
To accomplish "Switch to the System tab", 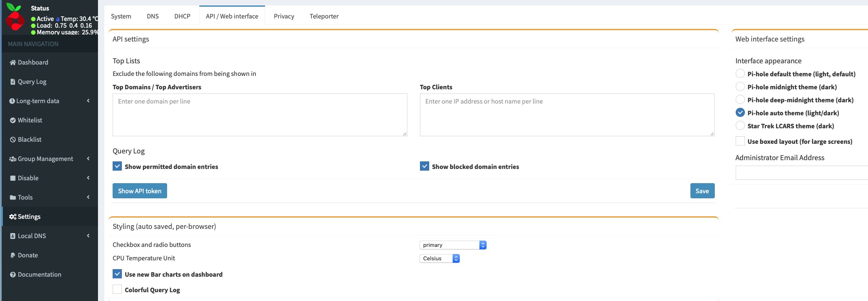I will coord(121,16).
